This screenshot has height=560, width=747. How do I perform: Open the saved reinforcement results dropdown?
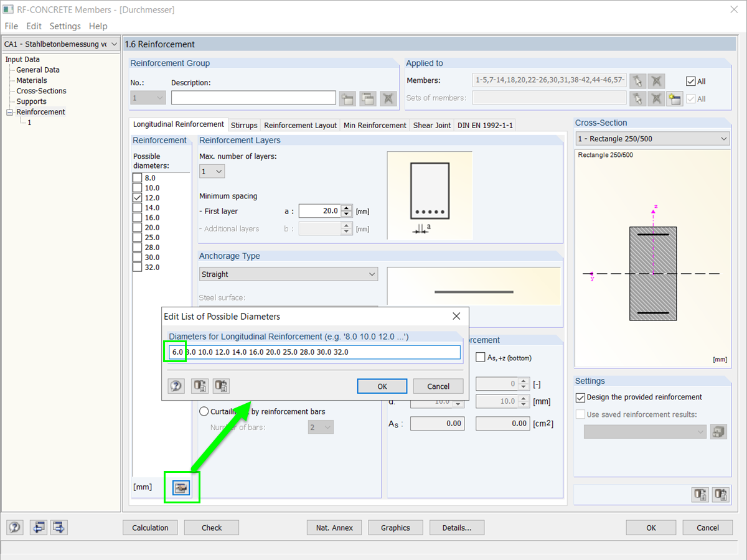[x=645, y=432]
